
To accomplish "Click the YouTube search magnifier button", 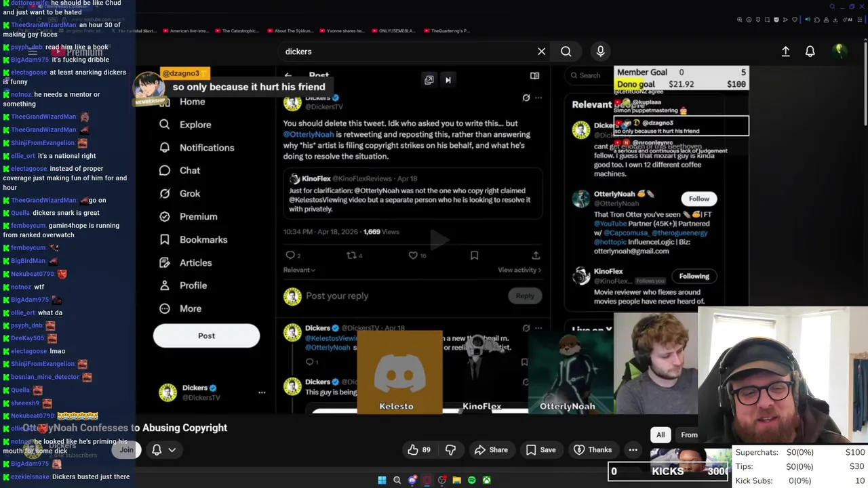I will pyautogui.click(x=566, y=52).
